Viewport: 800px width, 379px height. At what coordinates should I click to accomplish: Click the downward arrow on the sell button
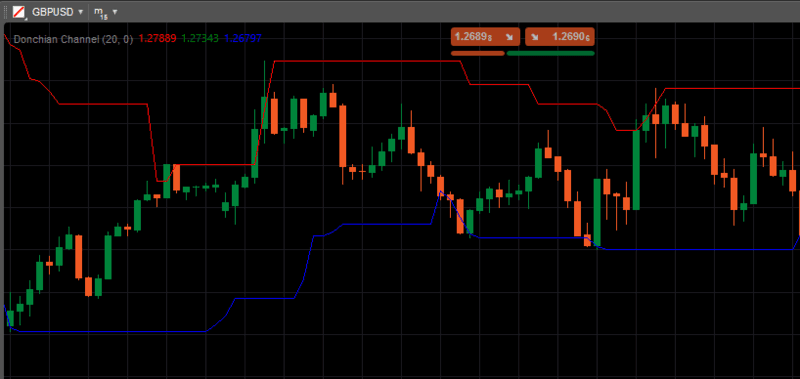coord(509,37)
